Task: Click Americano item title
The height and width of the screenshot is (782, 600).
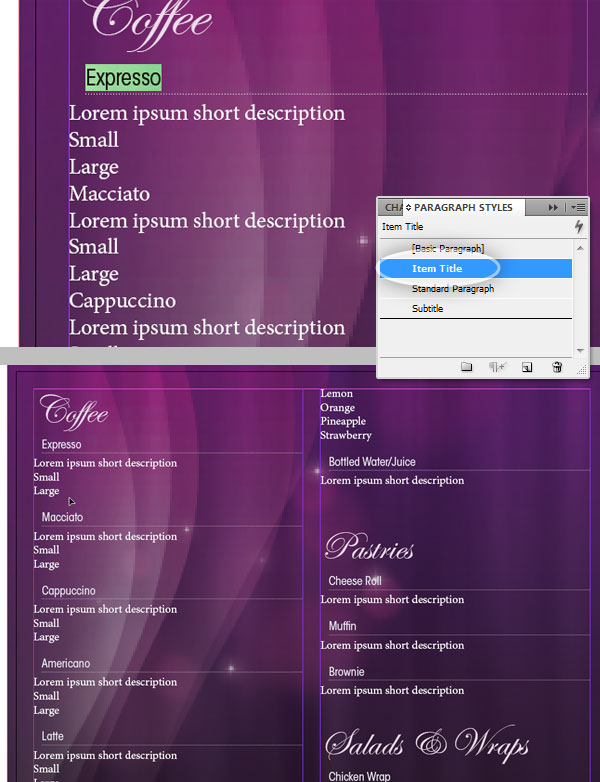Action: click(66, 663)
